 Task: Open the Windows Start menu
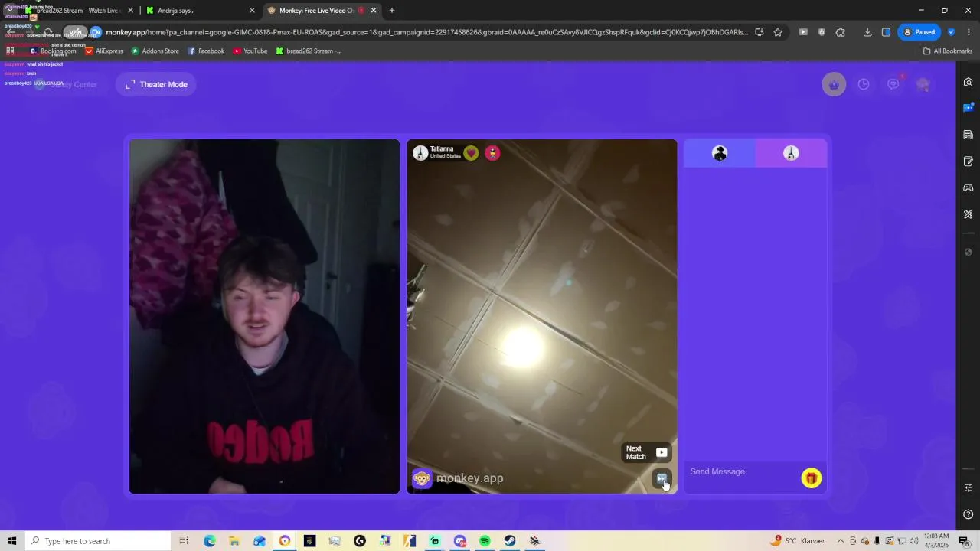[x=11, y=541]
